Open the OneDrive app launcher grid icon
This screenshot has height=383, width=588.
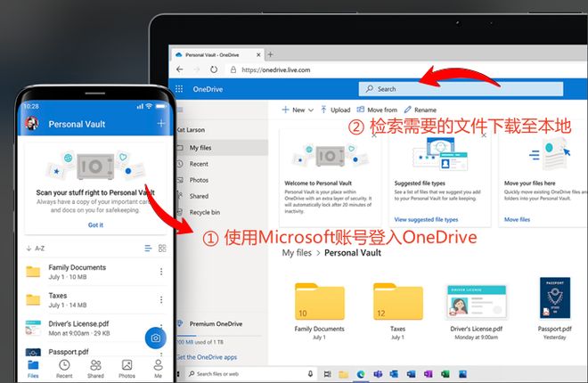pyautogui.click(x=179, y=89)
